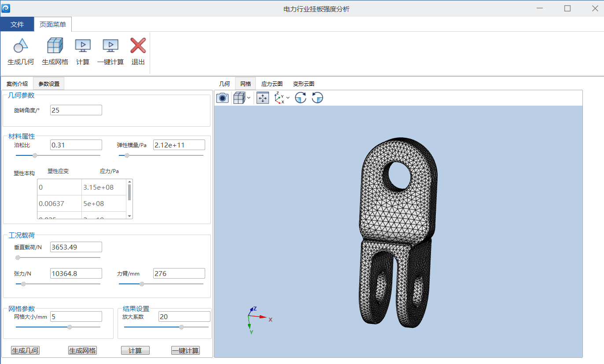Screen dimensions: 604x364
Task: Click the bottom 计算 button
Action: 135,351
